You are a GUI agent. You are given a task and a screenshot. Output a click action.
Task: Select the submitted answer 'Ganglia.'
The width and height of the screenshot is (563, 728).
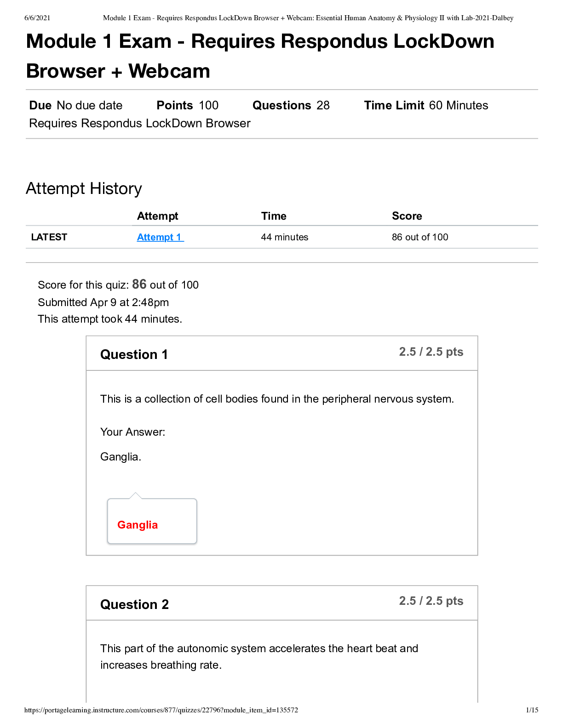pyautogui.click(x=121, y=457)
